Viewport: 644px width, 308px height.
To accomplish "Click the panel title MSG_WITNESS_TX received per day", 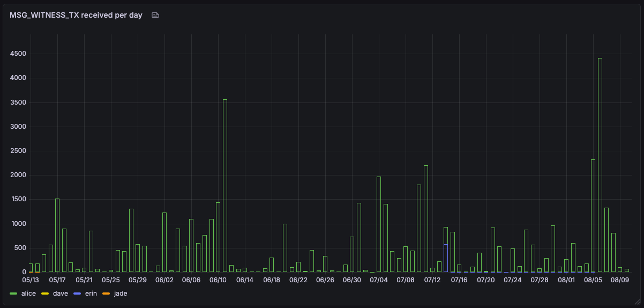I will [x=76, y=15].
